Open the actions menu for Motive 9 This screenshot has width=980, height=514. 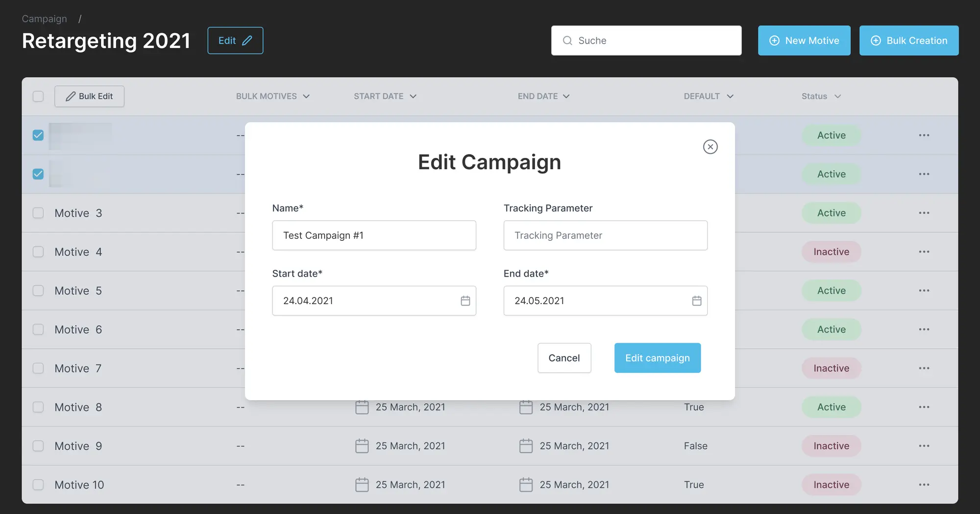(x=924, y=445)
